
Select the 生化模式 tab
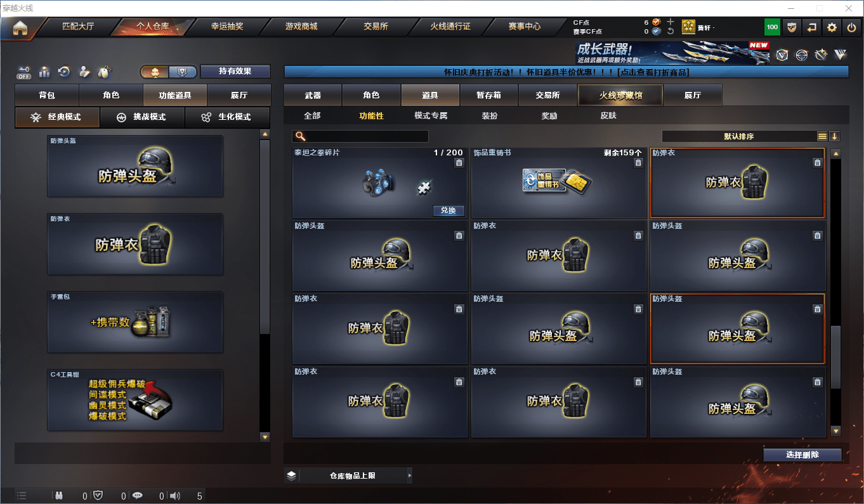click(227, 117)
